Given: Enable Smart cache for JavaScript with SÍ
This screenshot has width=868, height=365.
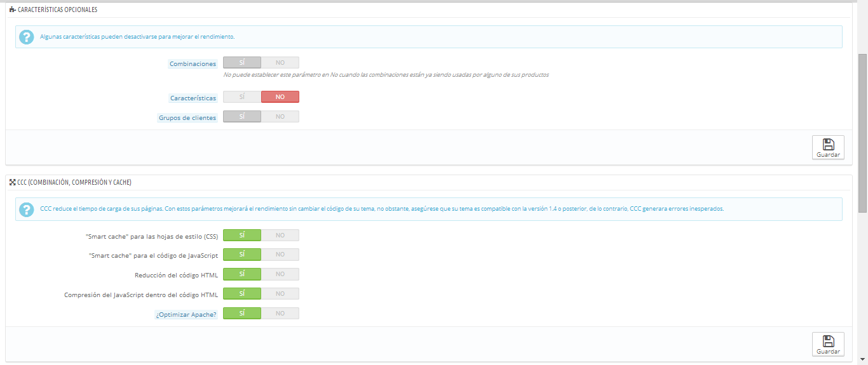Looking at the screenshot, I should pos(242,255).
